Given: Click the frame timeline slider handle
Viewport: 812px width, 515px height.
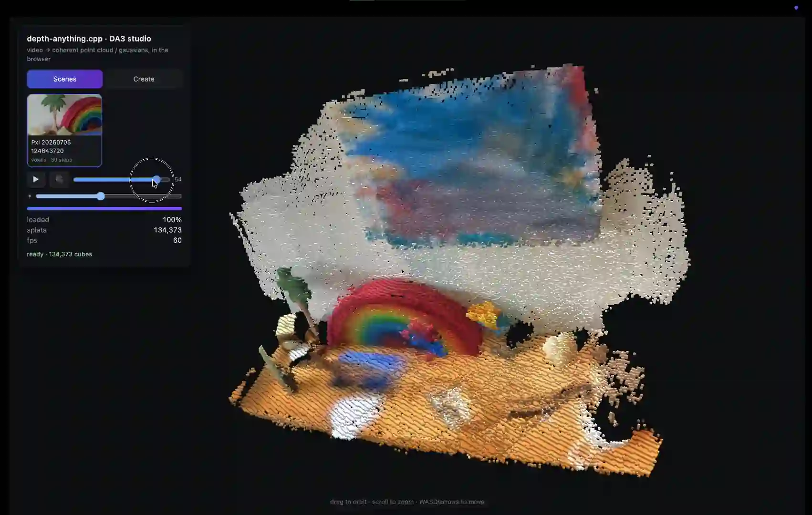Looking at the screenshot, I should (156, 179).
